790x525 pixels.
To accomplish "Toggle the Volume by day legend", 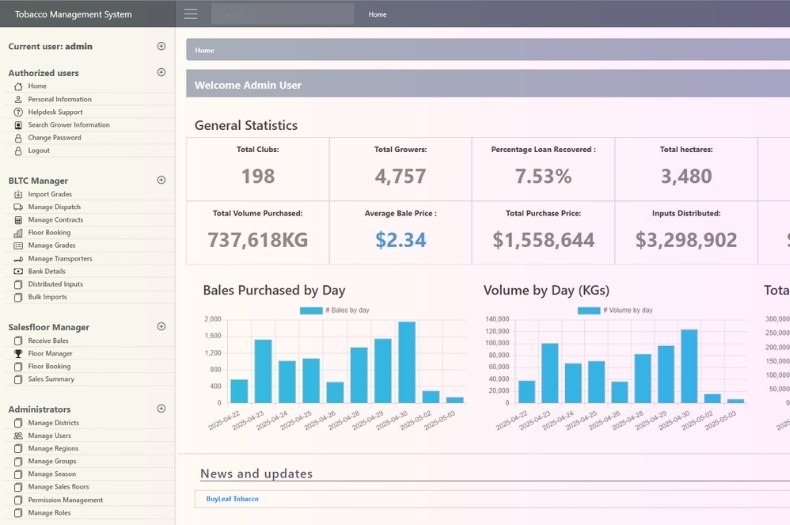I will (x=615, y=310).
